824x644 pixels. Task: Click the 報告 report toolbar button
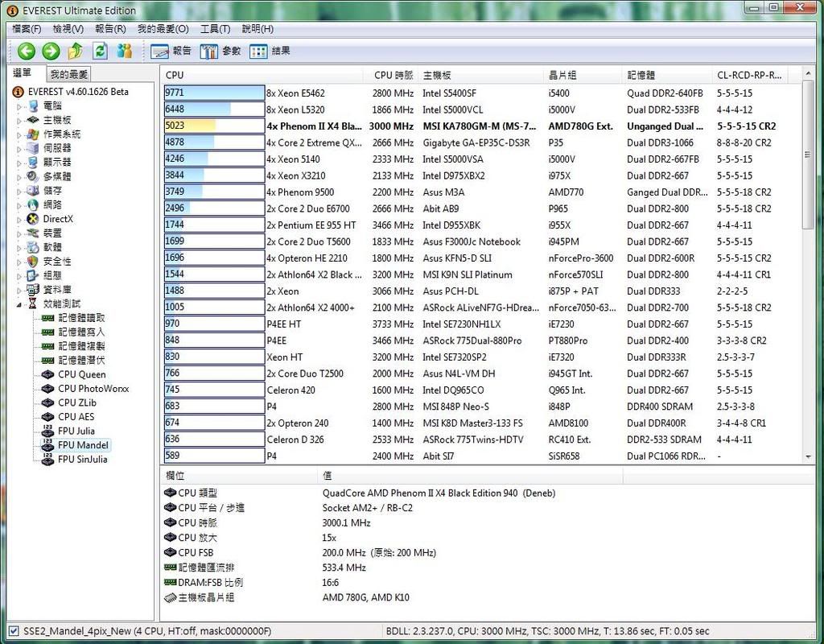pos(171,51)
